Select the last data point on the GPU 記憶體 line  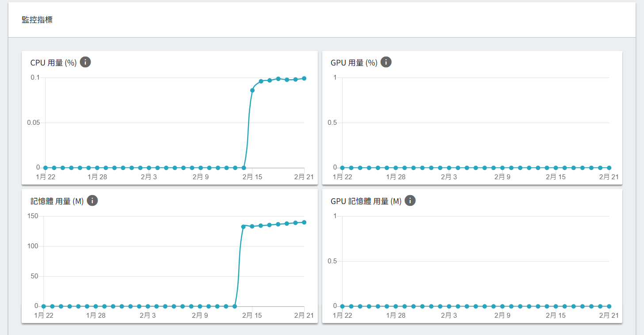click(x=609, y=306)
